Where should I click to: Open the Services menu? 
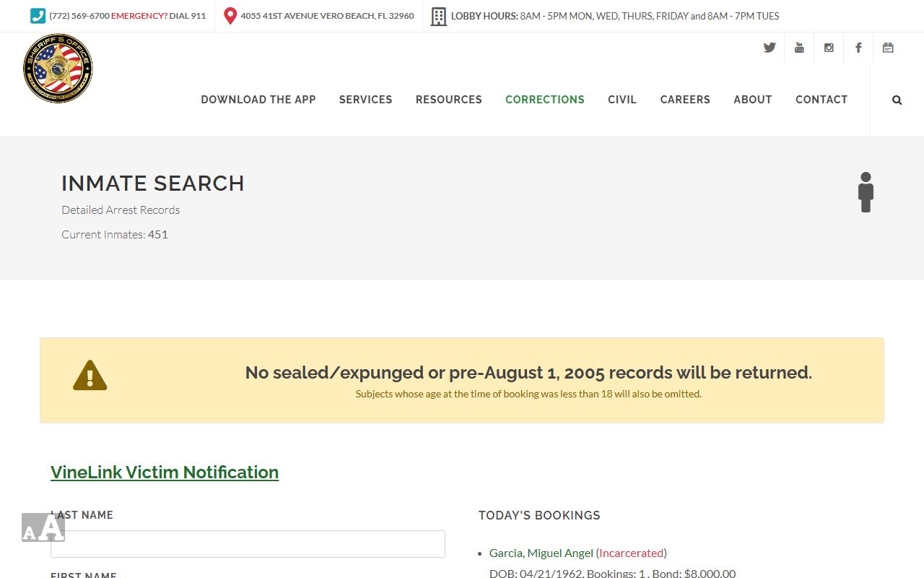pos(365,100)
